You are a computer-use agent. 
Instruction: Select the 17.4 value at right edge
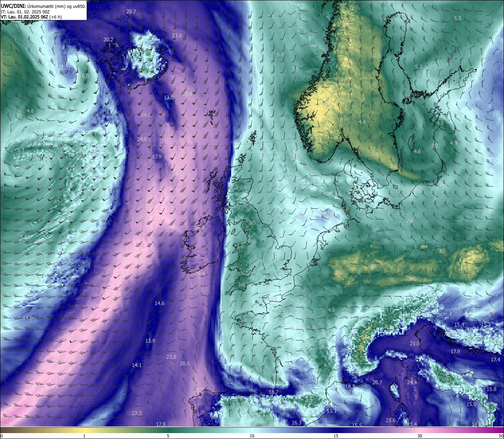[x=495, y=359]
